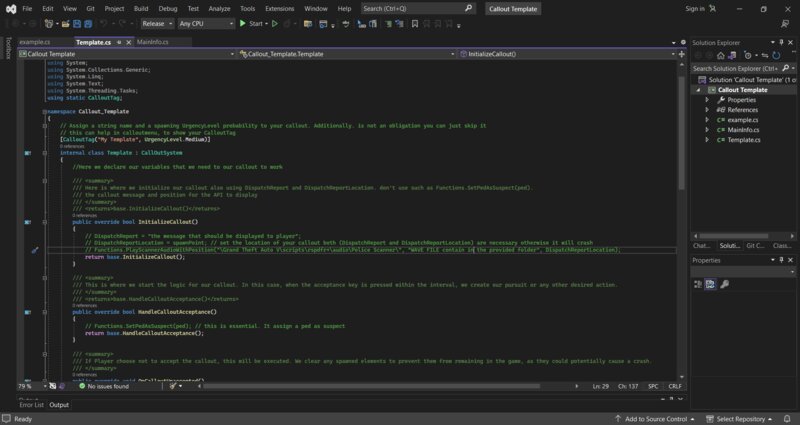
Task: Expand the References node in Solution Explorer
Action: (x=707, y=110)
